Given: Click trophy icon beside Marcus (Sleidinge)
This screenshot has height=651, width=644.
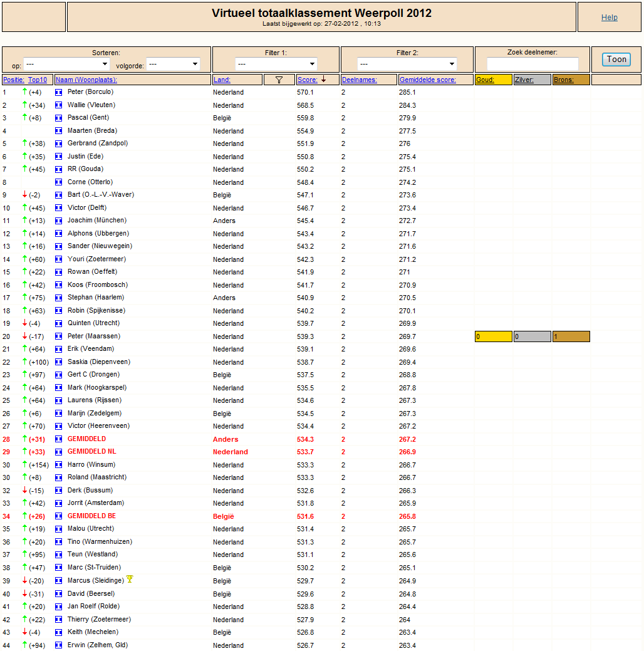Looking at the screenshot, I should [130, 579].
